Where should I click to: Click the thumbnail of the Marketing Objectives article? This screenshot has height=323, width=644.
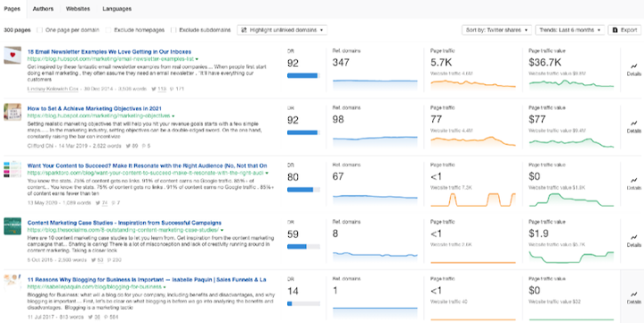point(13,112)
